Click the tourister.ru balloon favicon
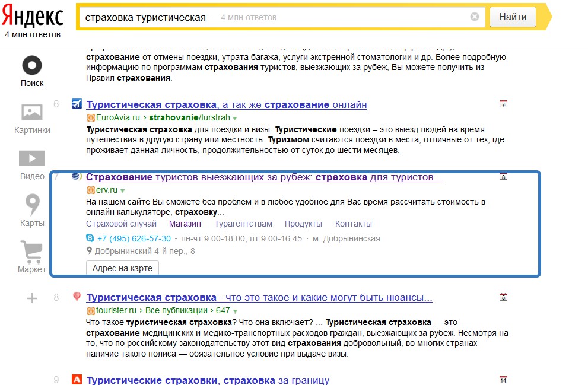Viewport: 588px width, 385px height. pyautogui.click(x=77, y=297)
